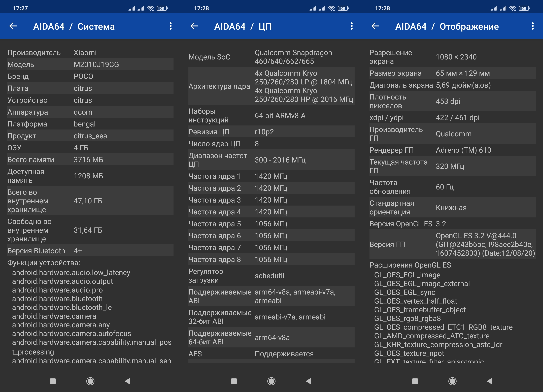Screen dimensions: 543x392
Task: Select the 31,64 ГБ free storage value
Action: point(88,230)
